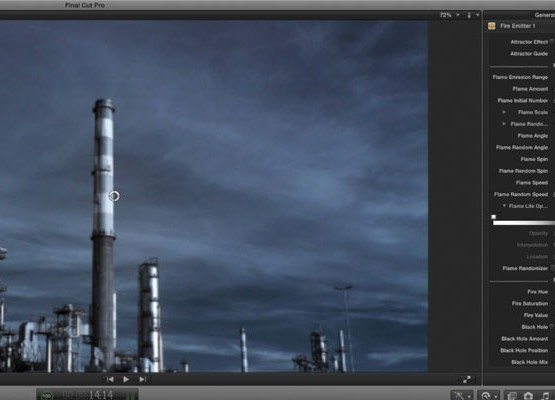Play the clip in the viewer
Viewport: 555px width, 400px height.
point(126,379)
